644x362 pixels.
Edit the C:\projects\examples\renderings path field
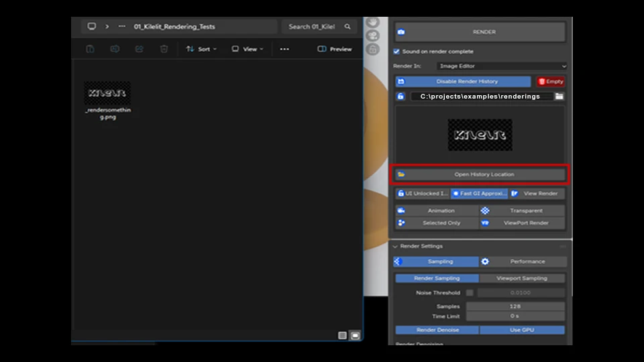[x=480, y=97]
